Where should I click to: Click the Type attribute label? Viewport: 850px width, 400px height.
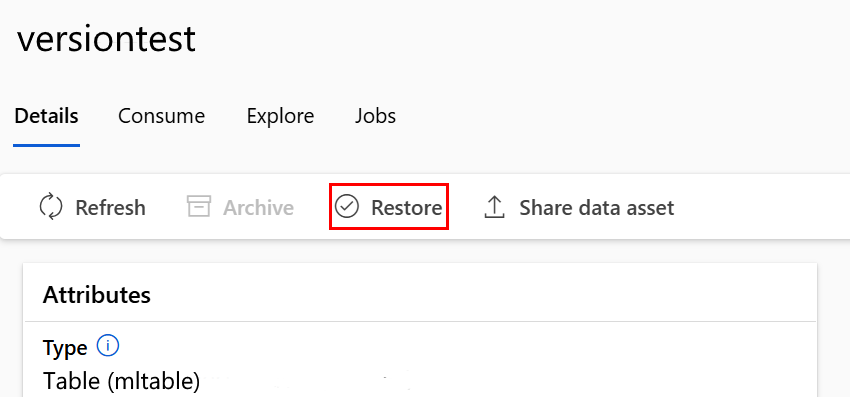click(x=65, y=348)
